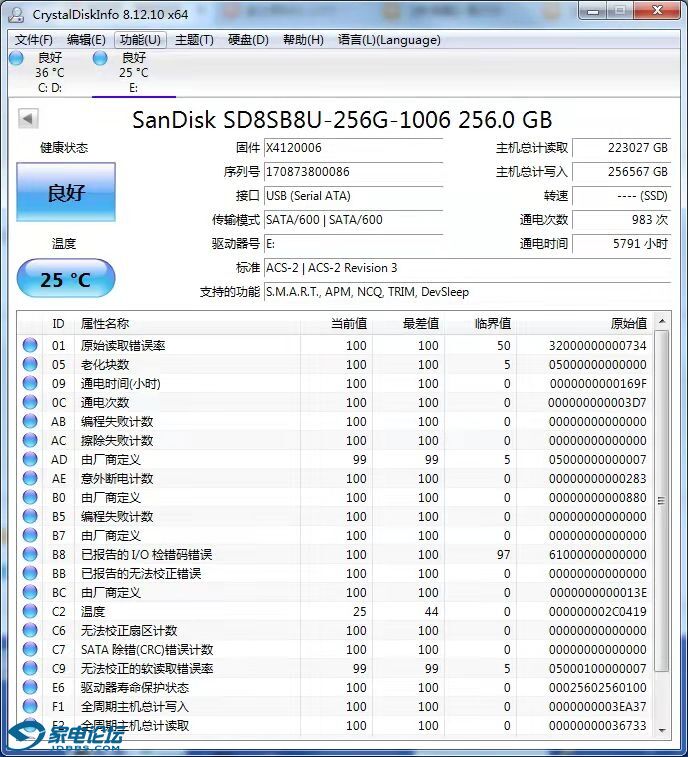Click the 属性名称 column header
This screenshot has width=688, height=757.
[x=188, y=324]
